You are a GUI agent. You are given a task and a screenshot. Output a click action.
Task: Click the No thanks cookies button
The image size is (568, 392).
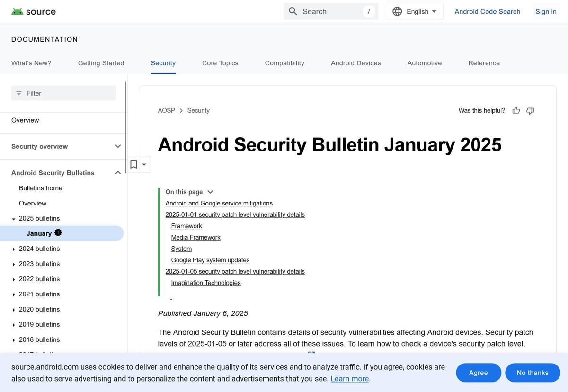(532, 373)
